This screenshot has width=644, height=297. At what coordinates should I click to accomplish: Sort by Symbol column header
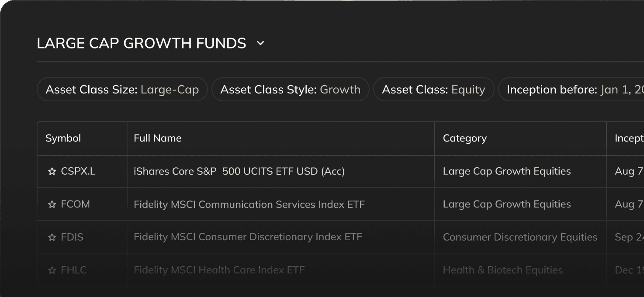[63, 138]
